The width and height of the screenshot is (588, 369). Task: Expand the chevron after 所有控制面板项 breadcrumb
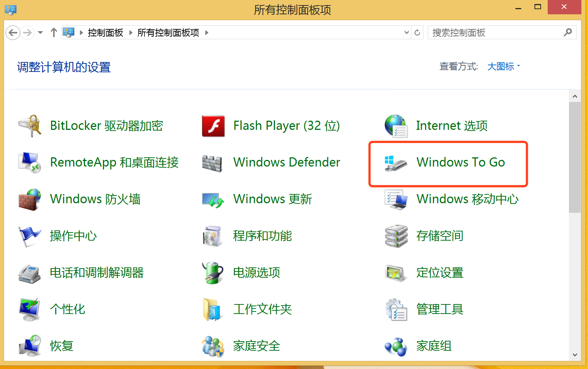pos(207,33)
